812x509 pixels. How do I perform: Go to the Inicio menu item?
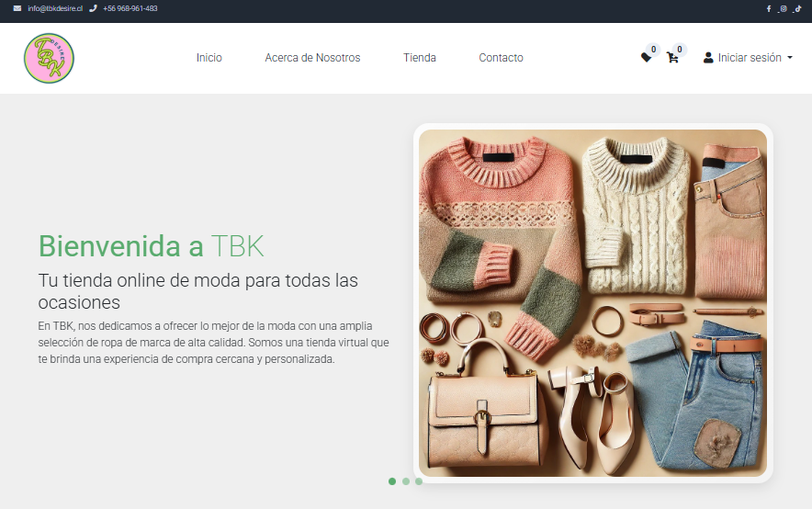pos(209,58)
